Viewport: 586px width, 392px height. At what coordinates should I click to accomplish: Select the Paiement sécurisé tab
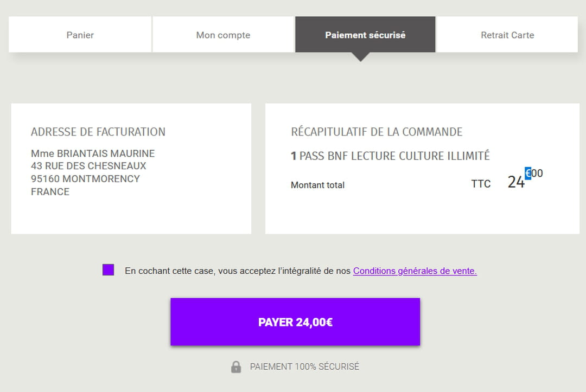[x=365, y=35]
